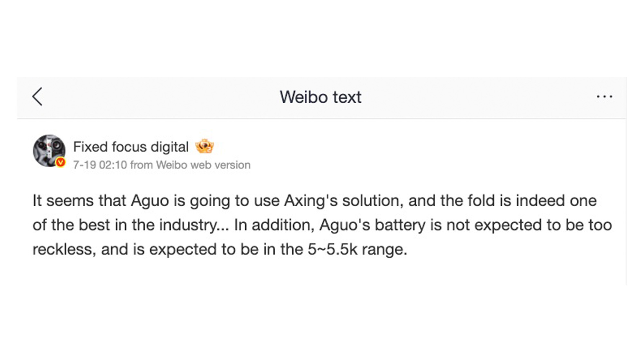Click the 7-19 02:10 post timestamp
The width and height of the screenshot is (644, 362).
pos(100,165)
